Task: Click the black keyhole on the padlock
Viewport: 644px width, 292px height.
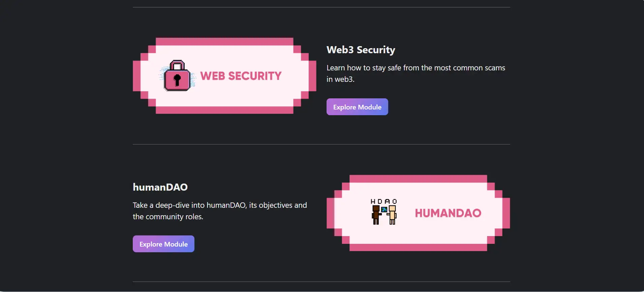Action: 177,80
